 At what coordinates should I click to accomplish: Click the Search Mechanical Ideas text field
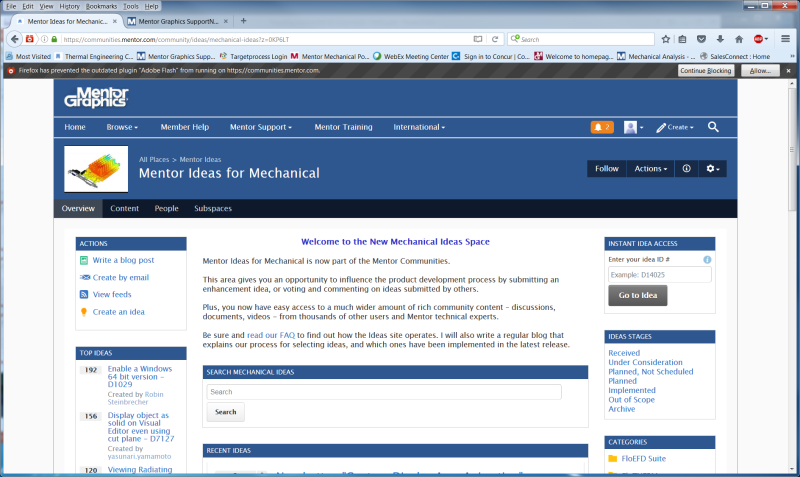[384, 392]
